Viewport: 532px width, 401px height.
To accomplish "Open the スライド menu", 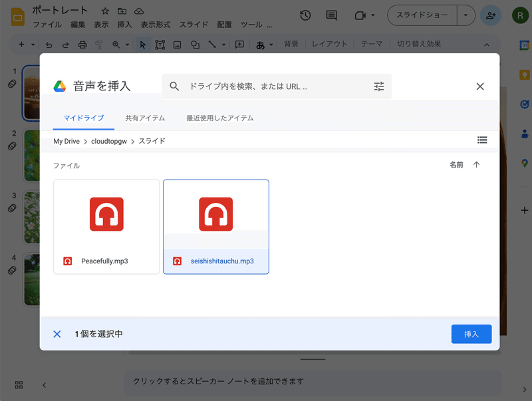I will (x=194, y=25).
